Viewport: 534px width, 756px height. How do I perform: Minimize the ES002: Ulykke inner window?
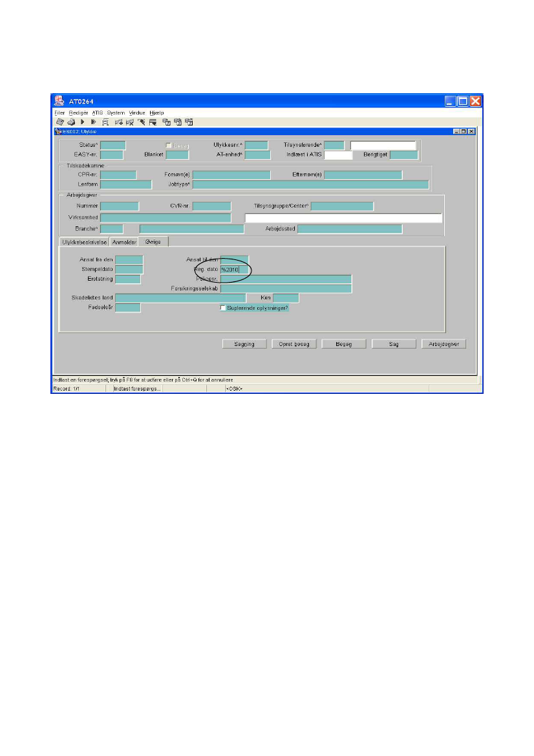point(456,131)
